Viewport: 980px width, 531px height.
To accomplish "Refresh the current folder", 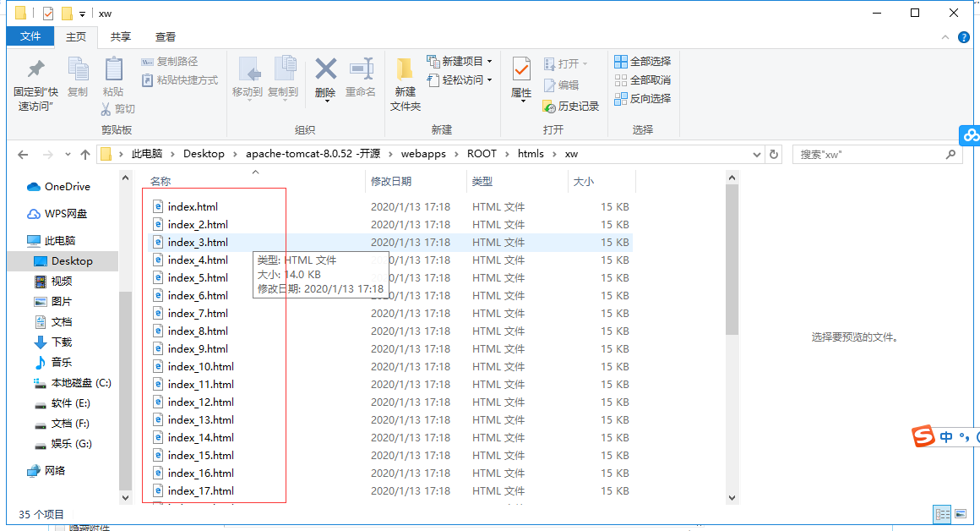I will point(774,155).
